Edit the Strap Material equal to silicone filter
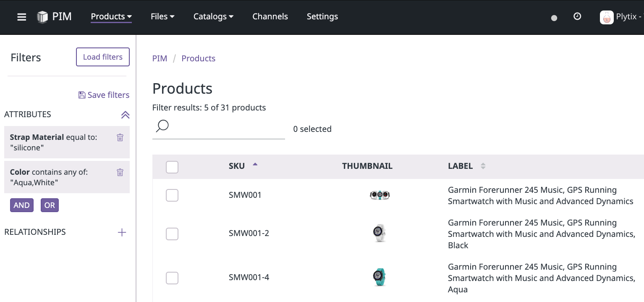 67,142
